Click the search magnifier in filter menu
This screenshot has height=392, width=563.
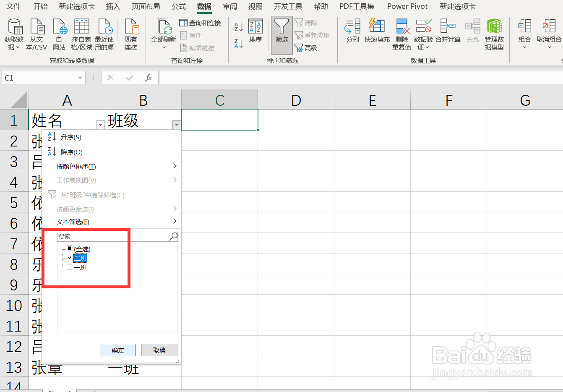pos(173,237)
